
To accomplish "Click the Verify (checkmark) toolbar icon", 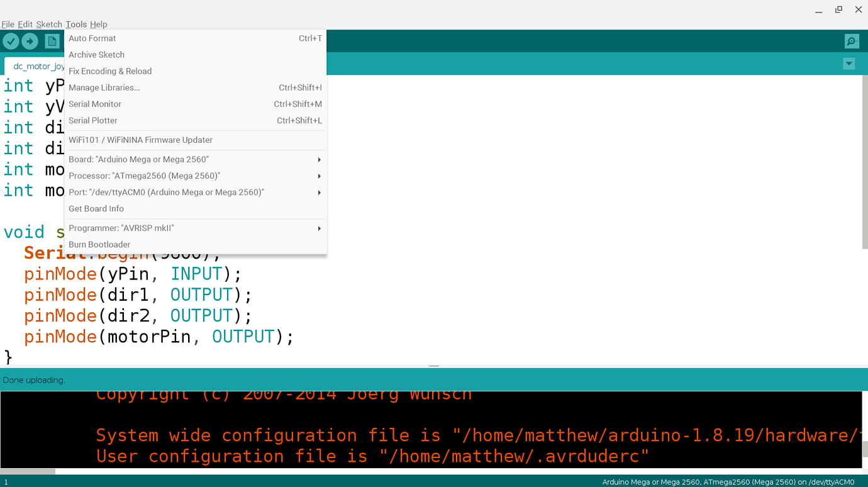I will 11,41.
